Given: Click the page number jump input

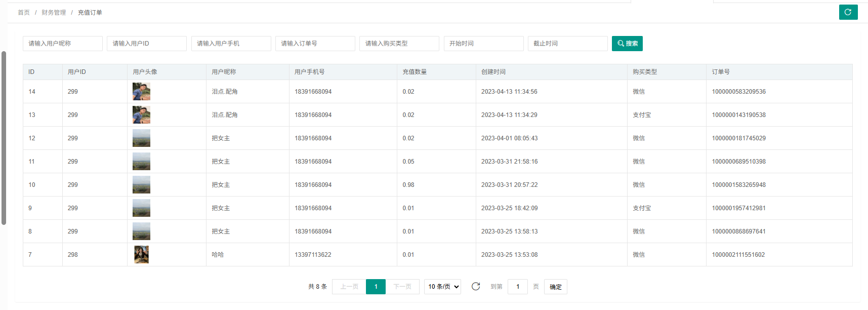Looking at the screenshot, I should [x=517, y=287].
